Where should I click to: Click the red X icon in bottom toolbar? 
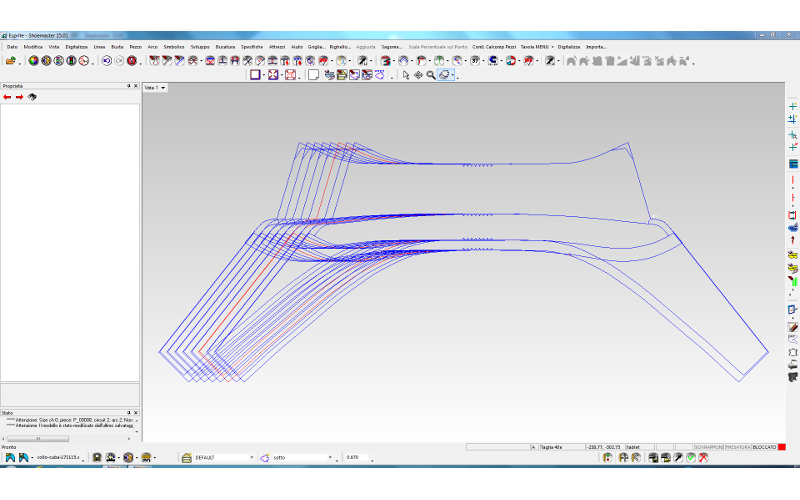(703, 457)
